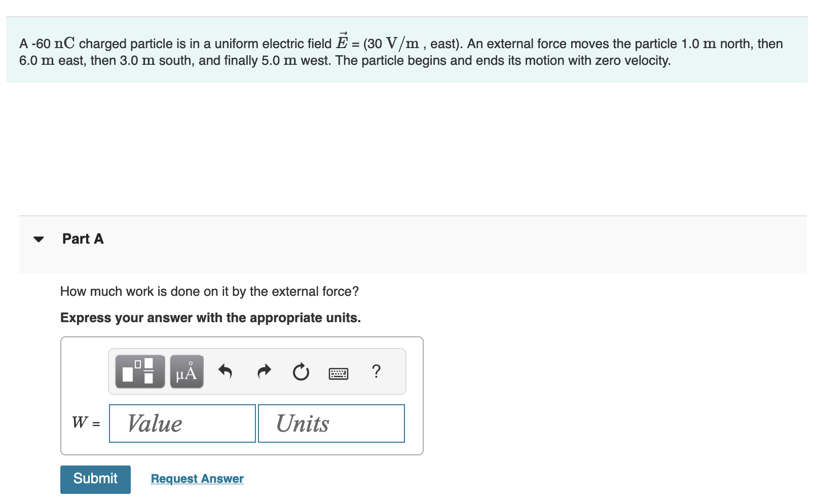Open Request Answer
The width and height of the screenshot is (818, 504).
pyautogui.click(x=197, y=479)
